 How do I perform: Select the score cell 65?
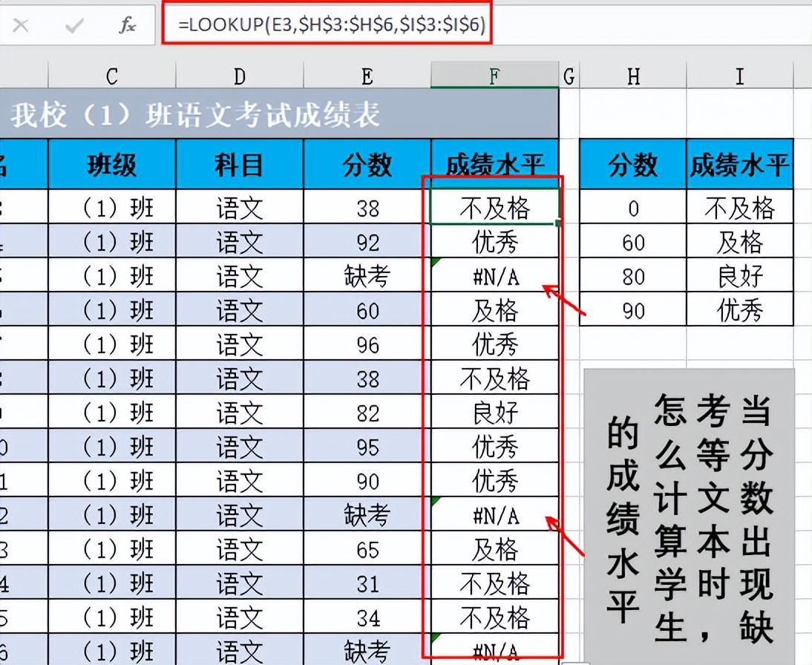pos(367,549)
